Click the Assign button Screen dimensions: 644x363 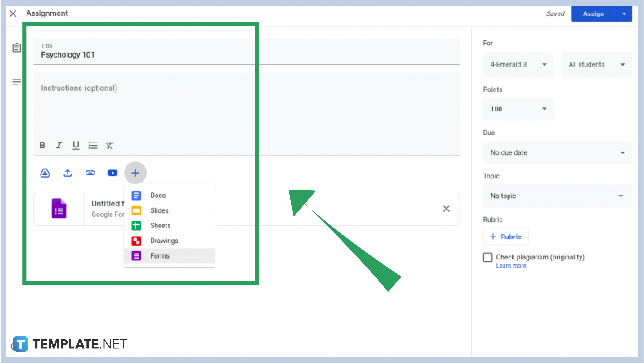[x=593, y=14]
